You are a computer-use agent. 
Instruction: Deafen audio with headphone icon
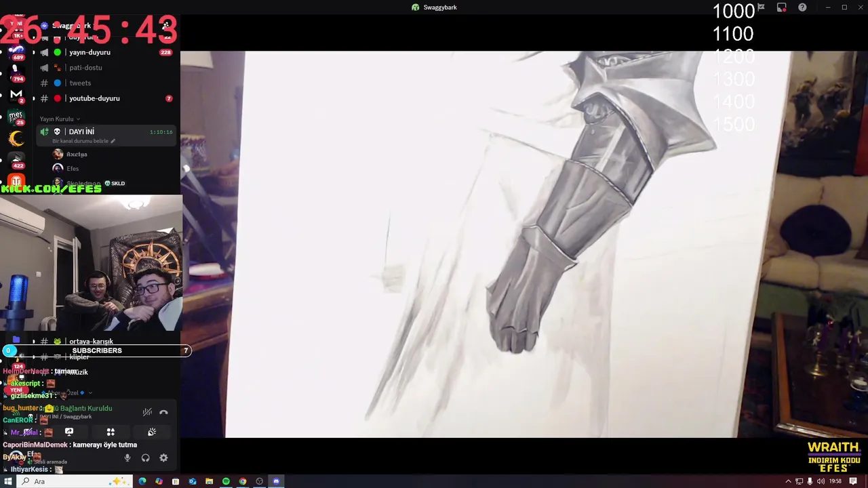(145, 458)
